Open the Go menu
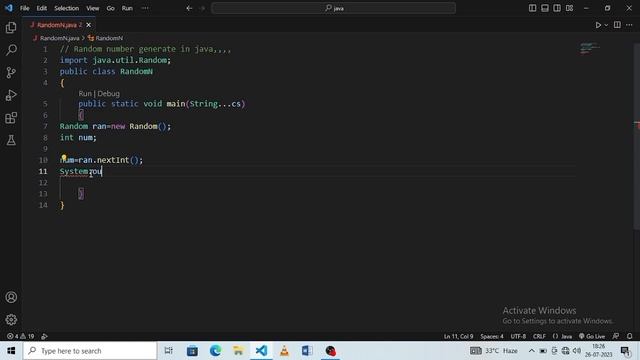This screenshot has height=360, width=640. click(111, 8)
